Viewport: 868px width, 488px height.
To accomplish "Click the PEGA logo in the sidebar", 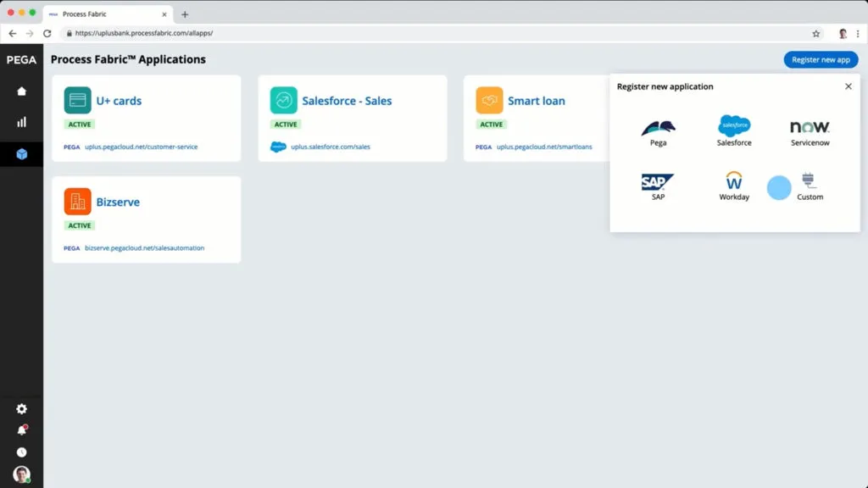I will [x=21, y=60].
